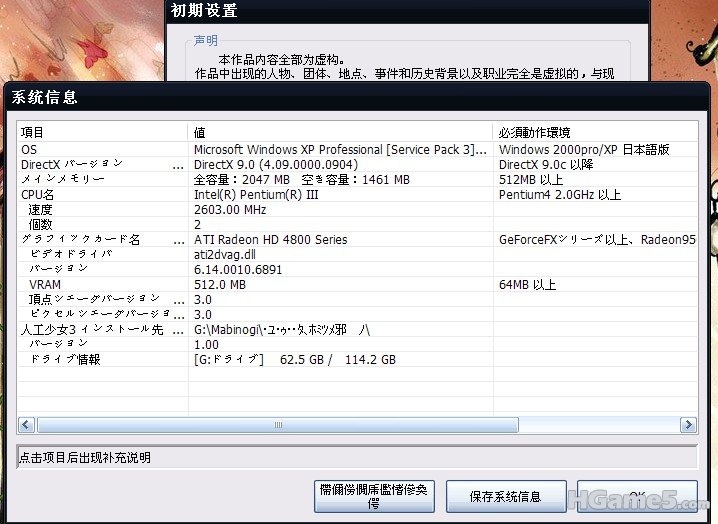
Task: Click the value Intel(R) Pentium(R) III
Action: click(x=256, y=195)
